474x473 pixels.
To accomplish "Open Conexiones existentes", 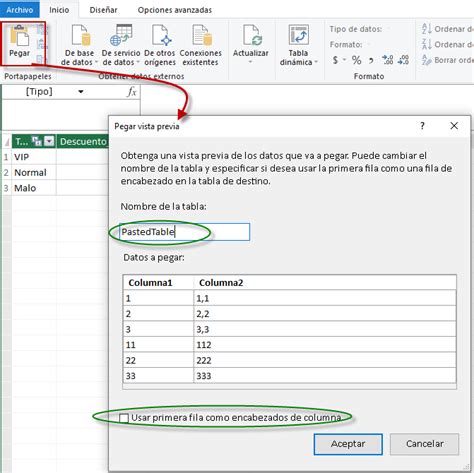I will (x=201, y=45).
